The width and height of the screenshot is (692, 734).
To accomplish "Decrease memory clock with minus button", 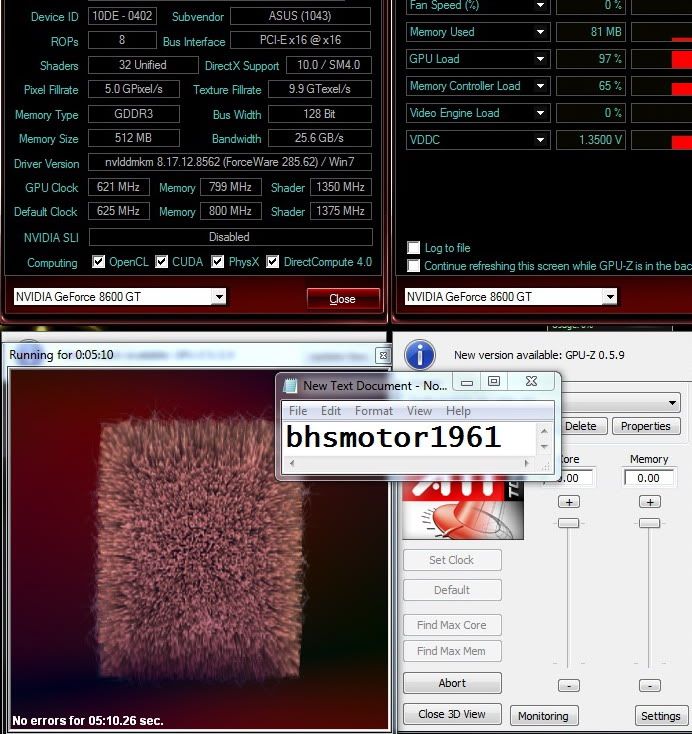I will coord(650,686).
